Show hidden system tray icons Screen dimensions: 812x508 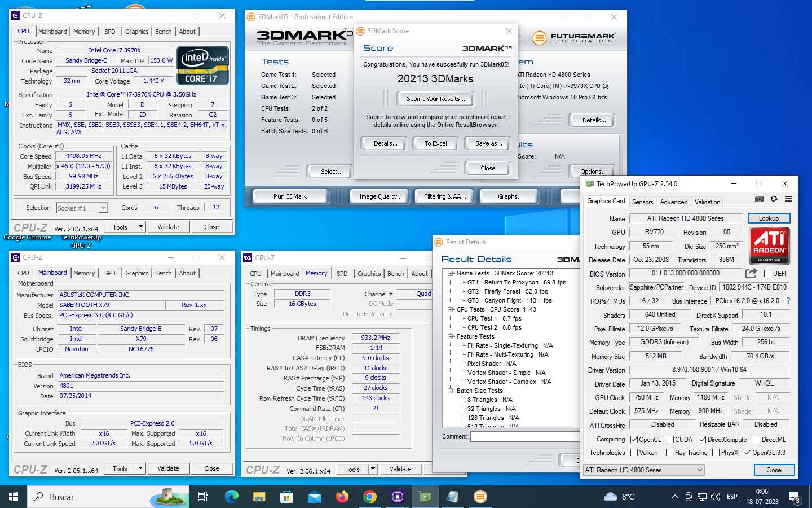coord(674,497)
